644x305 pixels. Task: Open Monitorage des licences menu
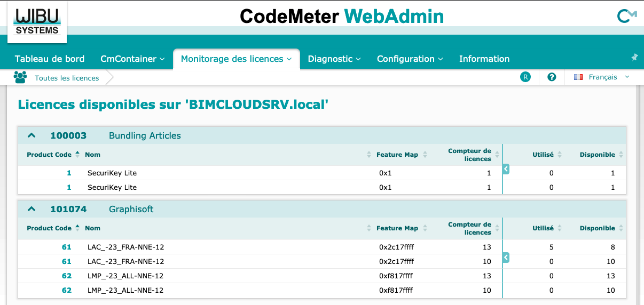236,59
